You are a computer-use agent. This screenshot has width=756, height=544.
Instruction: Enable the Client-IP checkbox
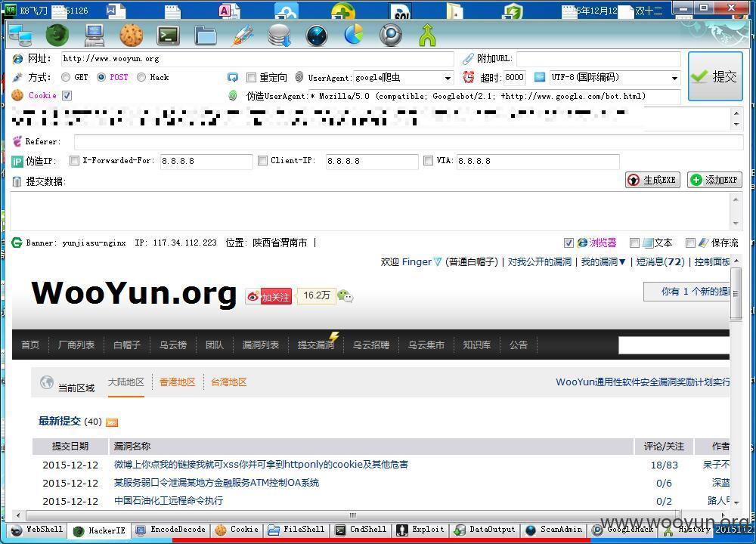(x=262, y=160)
